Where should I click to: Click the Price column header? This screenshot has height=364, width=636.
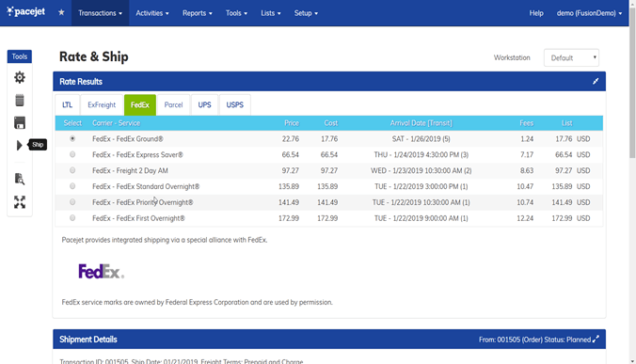click(292, 123)
